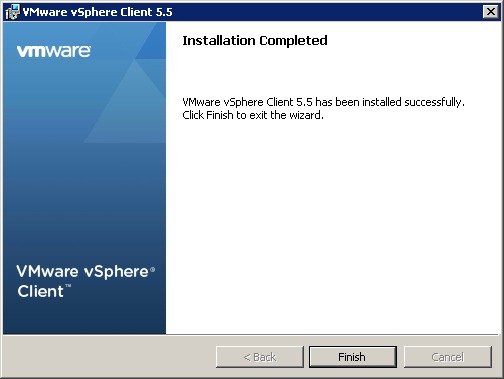Image resolution: width=504 pixels, height=379 pixels.
Task: Click Finish to exit the wizard
Action: pos(353,357)
